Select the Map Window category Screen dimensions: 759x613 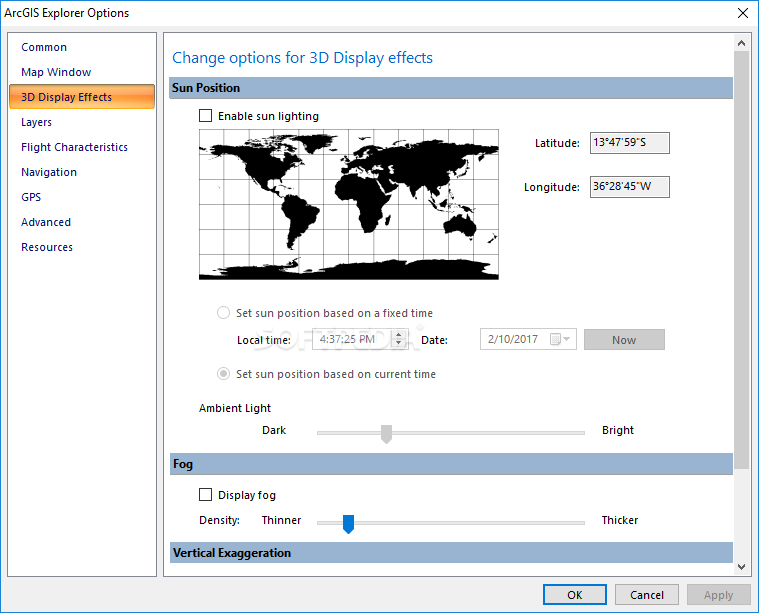click(x=56, y=72)
